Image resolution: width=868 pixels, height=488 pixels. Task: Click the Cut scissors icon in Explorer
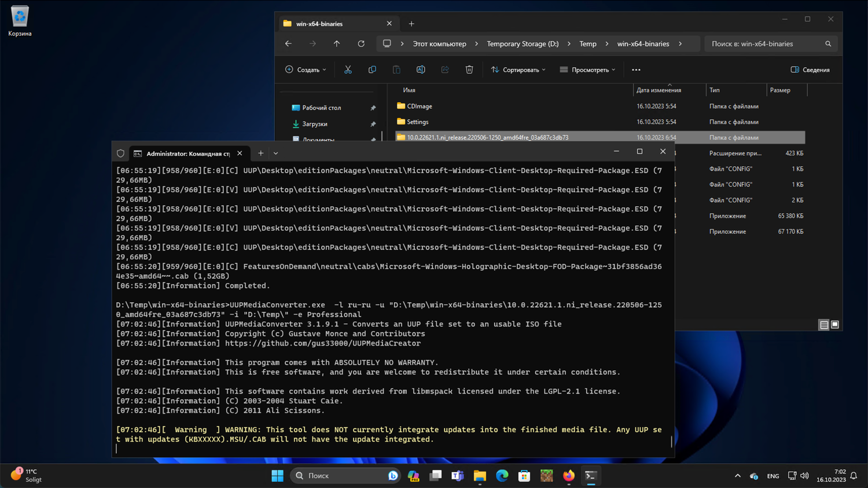tap(348, 69)
